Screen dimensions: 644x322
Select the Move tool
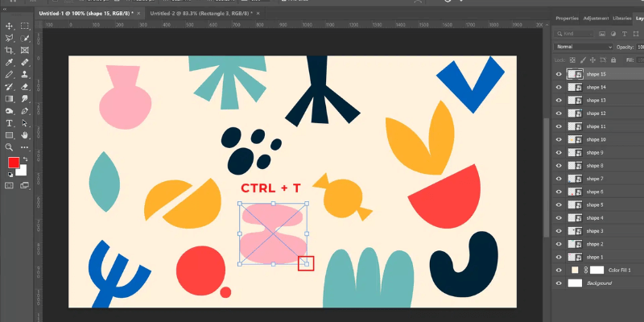10,27
